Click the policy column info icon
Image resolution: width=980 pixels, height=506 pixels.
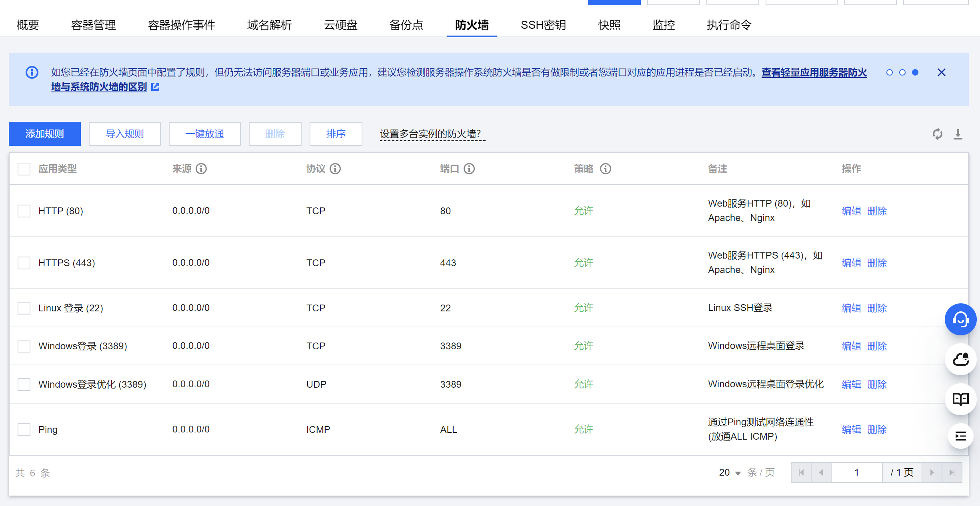pyautogui.click(x=606, y=169)
